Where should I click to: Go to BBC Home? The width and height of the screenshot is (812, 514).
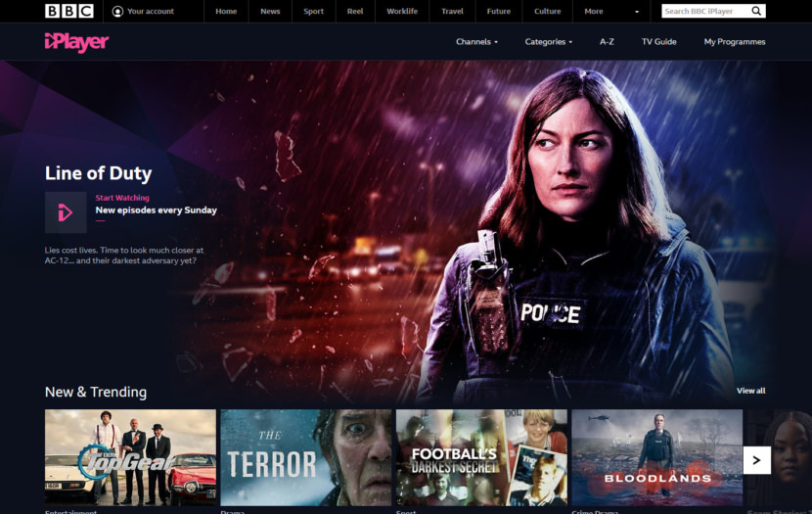[226, 11]
